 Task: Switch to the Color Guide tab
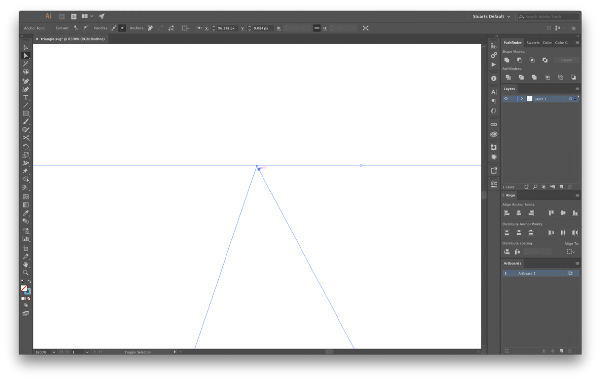pyautogui.click(x=561, y=42)
